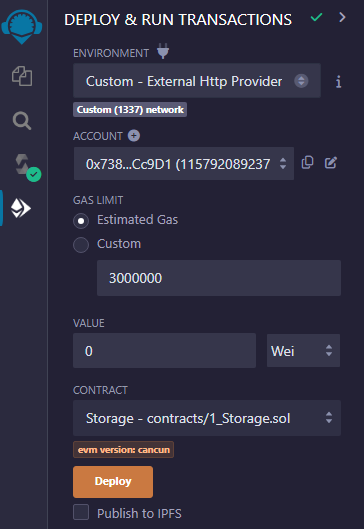The height and width of the screenshot is (529, 364).
Task: Open the Contract Storage selection dropdown
Action: [207, 418]
